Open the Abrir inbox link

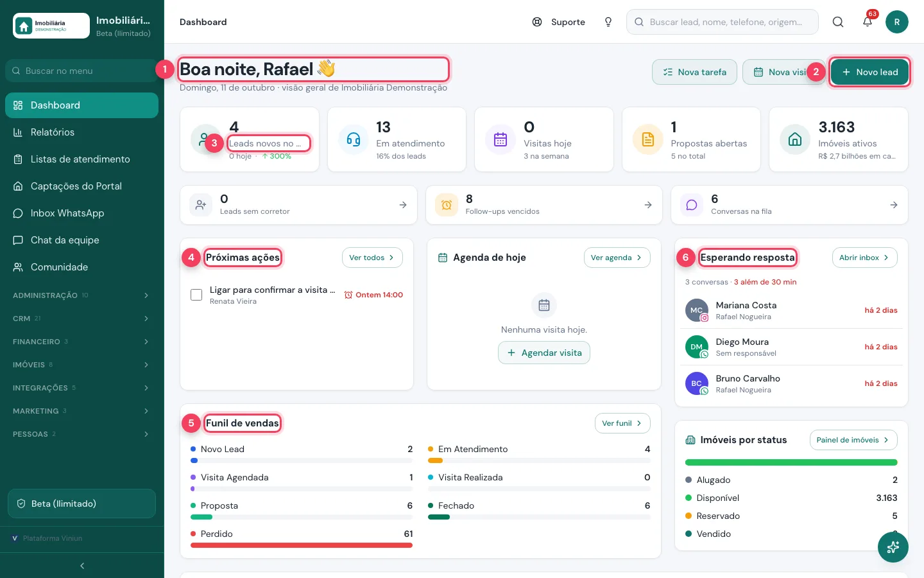pyautogui.click(x=864, y=258)
